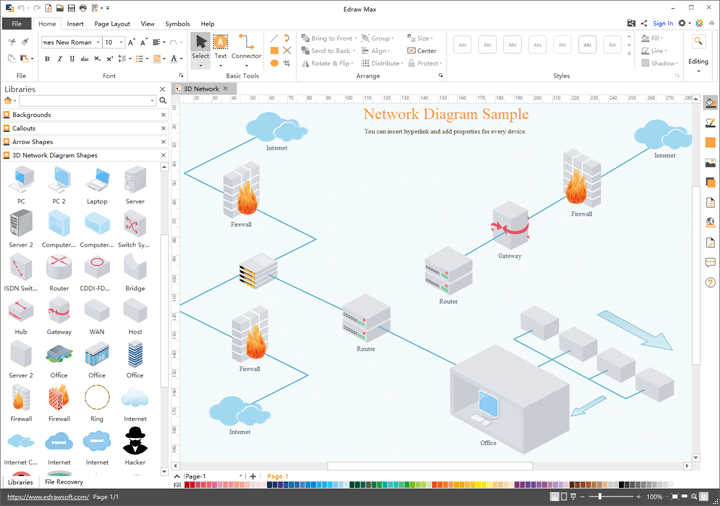Click the canvas horizontal scrollbar
The width and height of the screenshot is (720, 506).
430,466
